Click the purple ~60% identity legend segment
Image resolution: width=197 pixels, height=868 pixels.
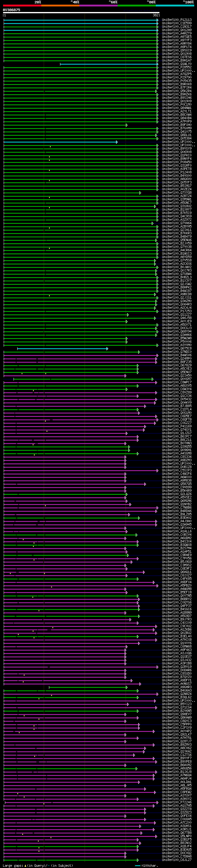[98, 6]
